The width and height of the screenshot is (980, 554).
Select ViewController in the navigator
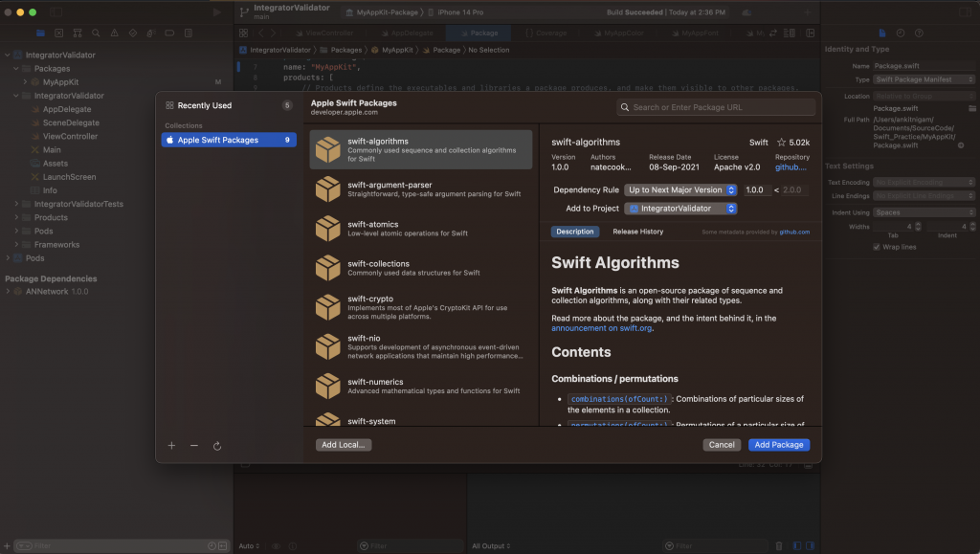point(70,136)
